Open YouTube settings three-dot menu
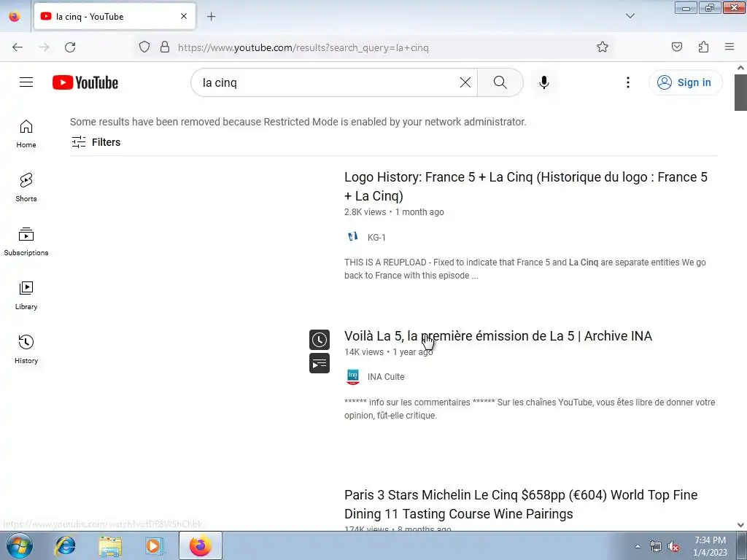The width and height of the screenshot is (747, 560). click(x=628, y=82)
